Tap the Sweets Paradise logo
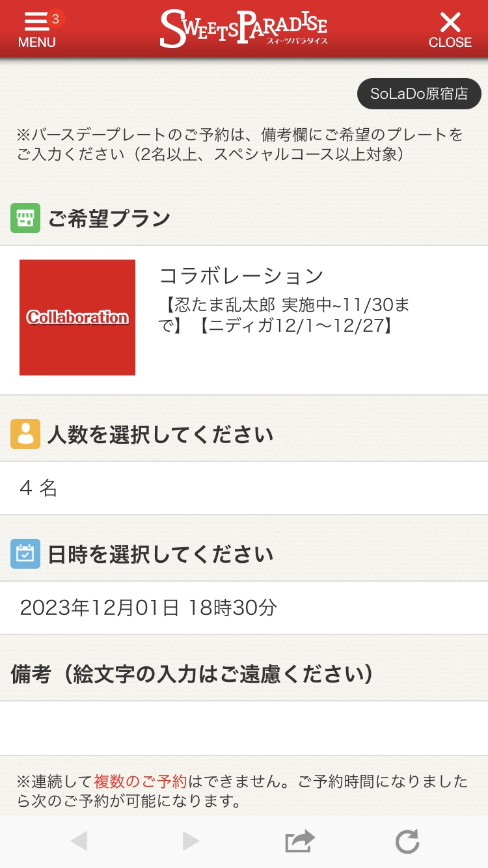This screenshot has width=488, height=868. (x=243, y=29)
